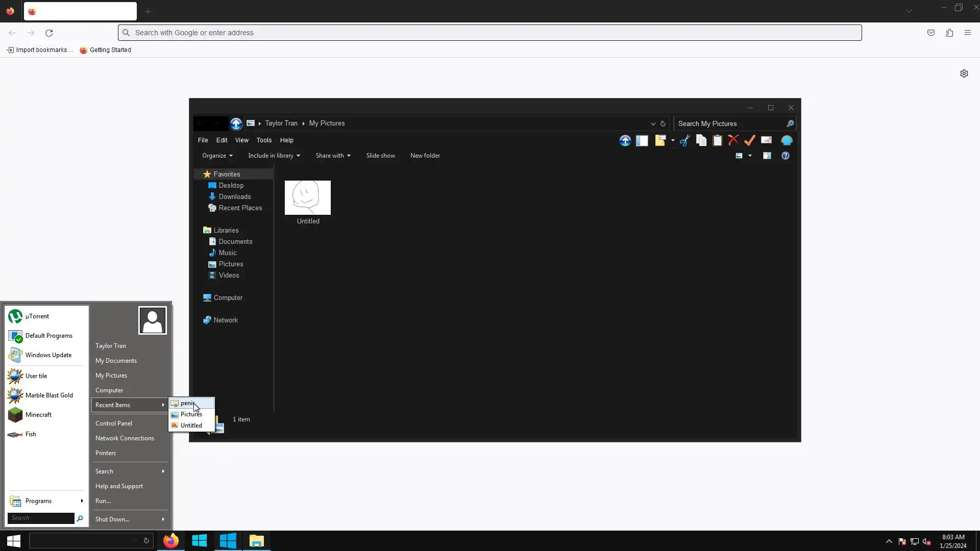Click the orange checkmark Properties icon
The height and width of the screenshot is (551, 980).
pos(750,140)
